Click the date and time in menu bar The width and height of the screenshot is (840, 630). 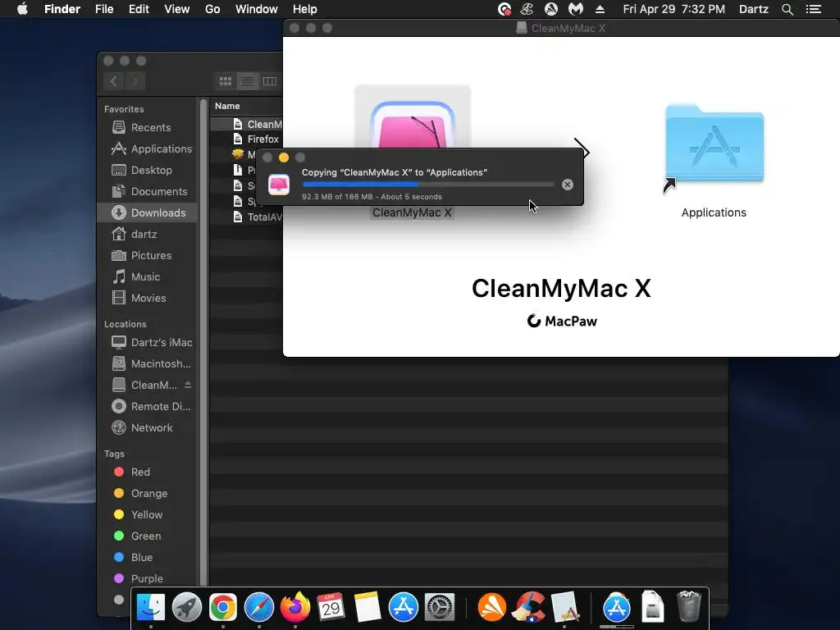click(674, 9)
